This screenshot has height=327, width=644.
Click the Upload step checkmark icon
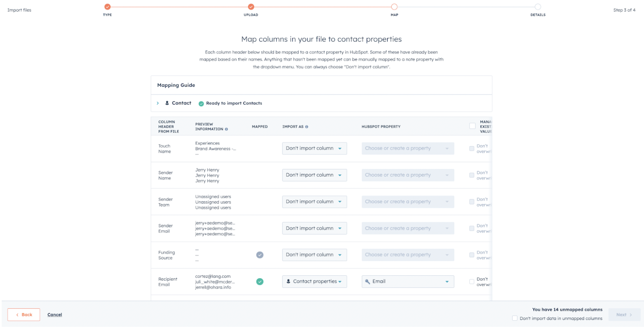tap(251, 7)
